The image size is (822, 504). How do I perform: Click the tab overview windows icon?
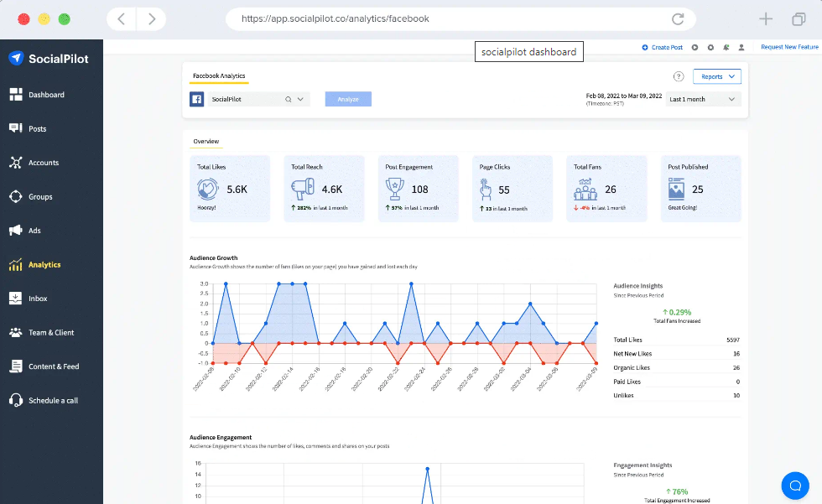point(799,19)
